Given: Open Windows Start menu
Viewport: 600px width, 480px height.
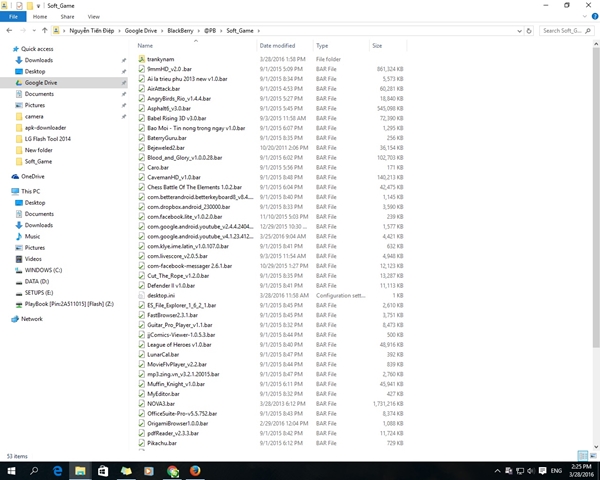Looking at the screenshot, I should click(x=11, y=471).
